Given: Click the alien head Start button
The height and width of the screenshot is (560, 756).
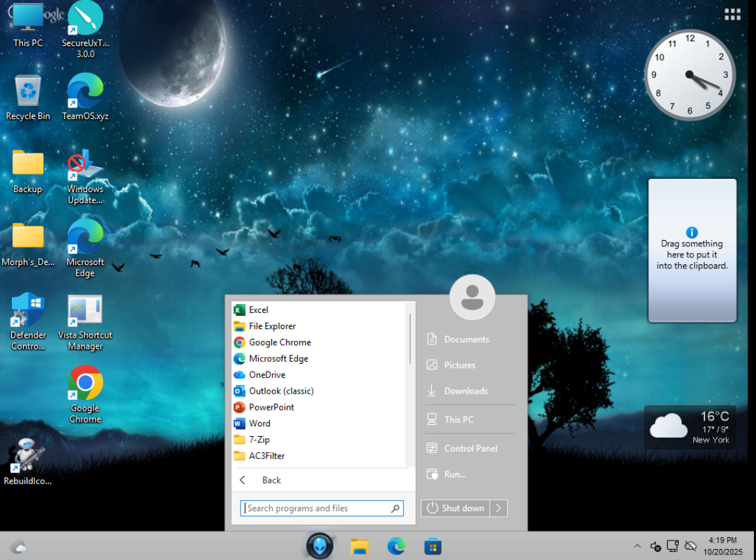Looking at the screenshot, I should [x=320, y=546].
